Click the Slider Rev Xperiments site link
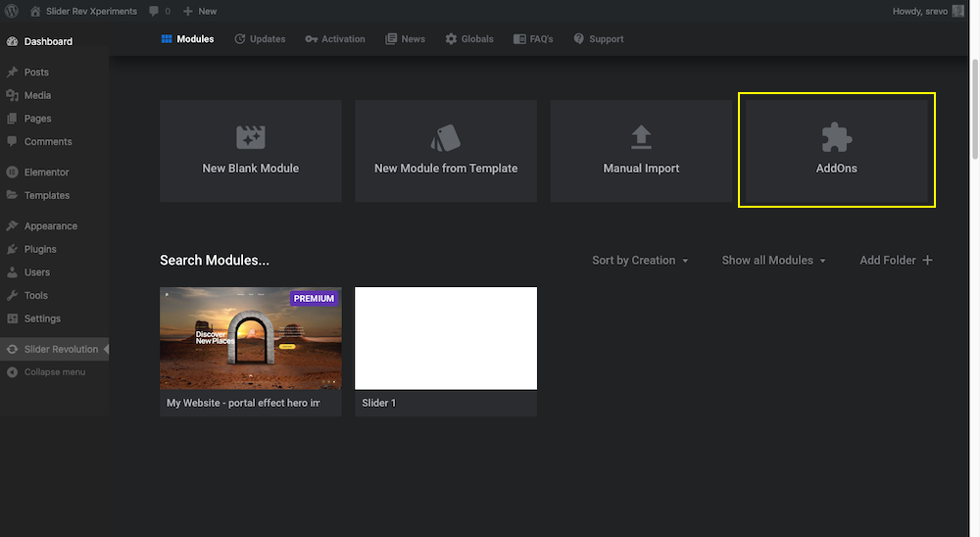This screenshot has width=980, height=537. [x=91, y=11]
